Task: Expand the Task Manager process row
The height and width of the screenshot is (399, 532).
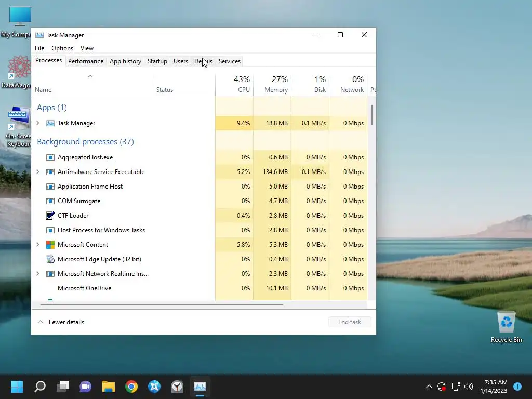Action: pyautogui.click(x=38, y=123)
